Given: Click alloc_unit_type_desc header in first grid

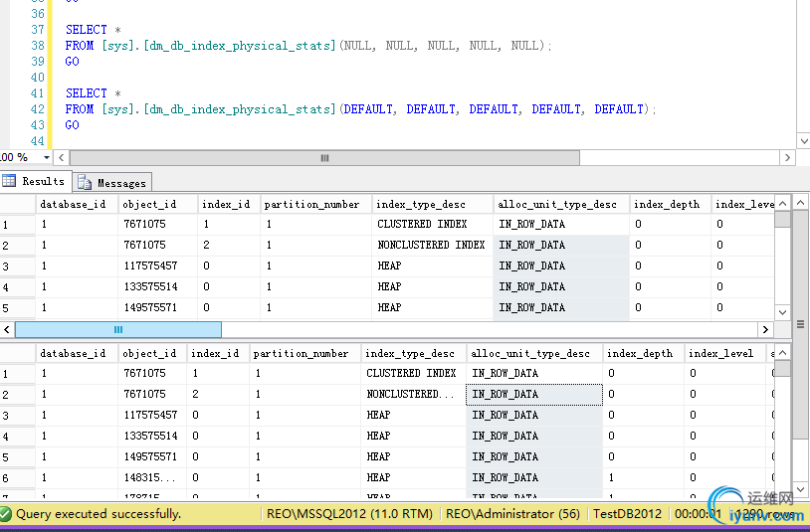Looking at the screenshot, I should [561, 204].
